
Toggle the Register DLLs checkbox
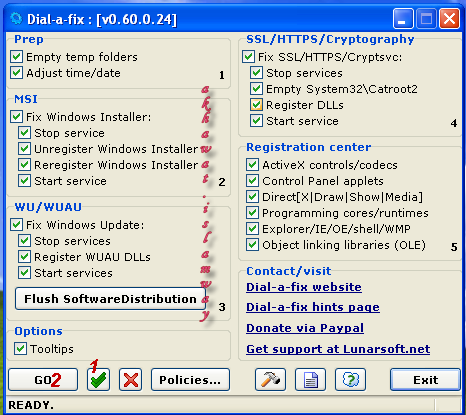coord(256,105)
